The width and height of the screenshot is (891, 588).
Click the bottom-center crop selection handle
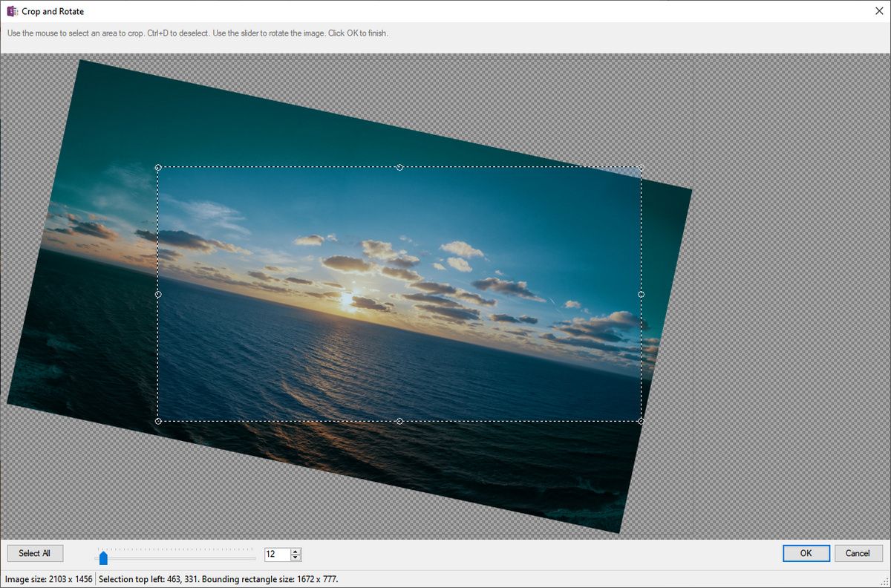pos(399,421)
